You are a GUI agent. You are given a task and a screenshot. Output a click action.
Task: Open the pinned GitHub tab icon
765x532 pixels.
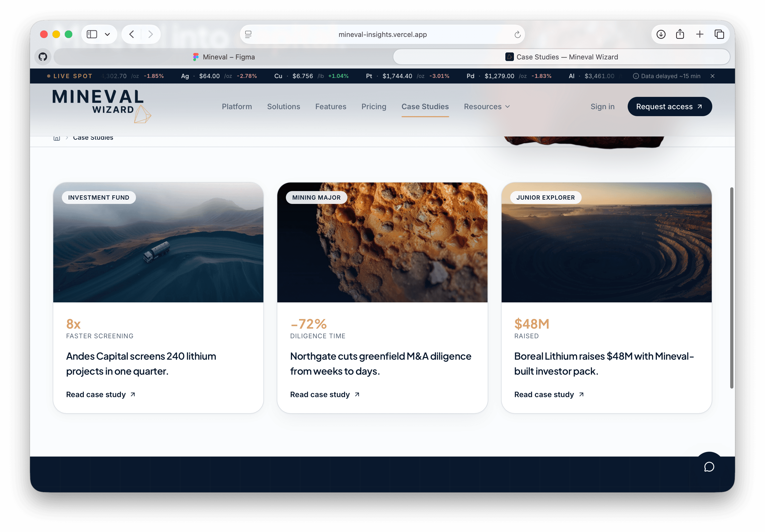click(43, 57)
